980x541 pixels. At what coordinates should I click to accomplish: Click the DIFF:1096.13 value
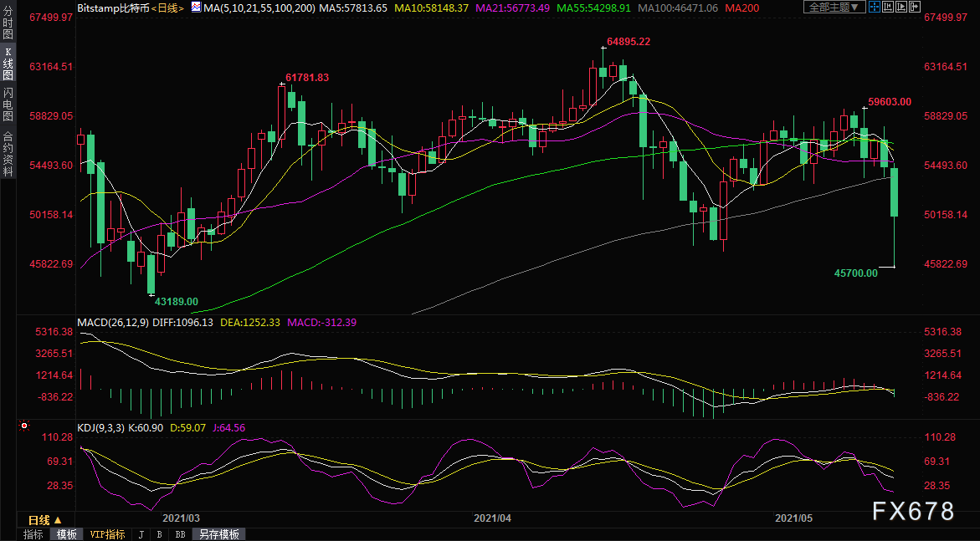tap(183, 323)
